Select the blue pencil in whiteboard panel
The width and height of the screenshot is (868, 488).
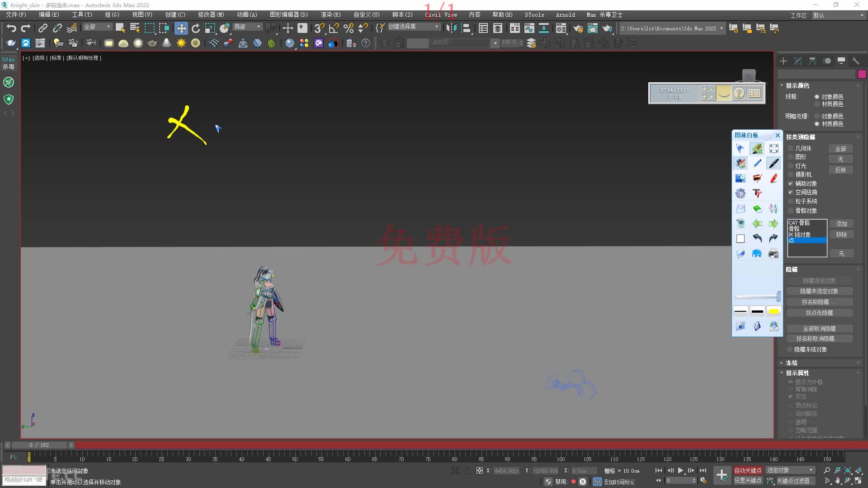[x=757, y=163]
